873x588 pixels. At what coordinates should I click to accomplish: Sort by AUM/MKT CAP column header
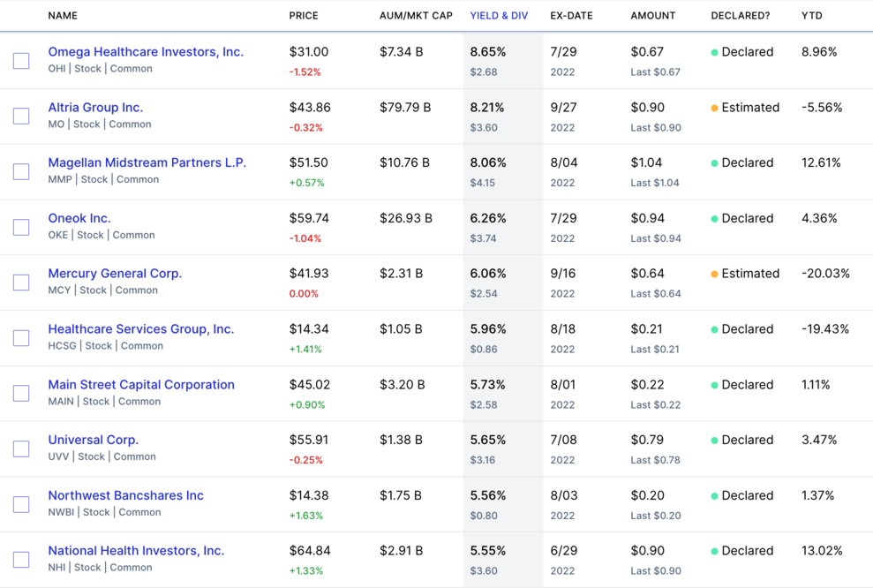(x=416, y=16)
